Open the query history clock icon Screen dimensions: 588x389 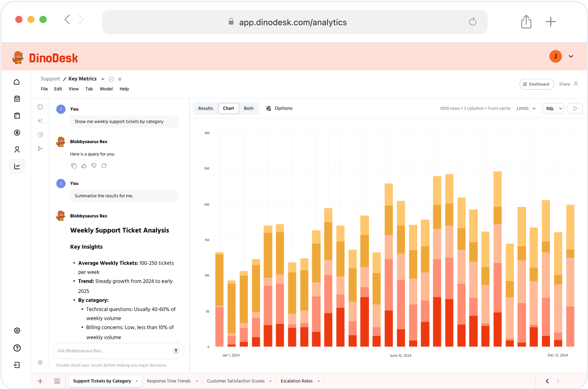[40, 134]
